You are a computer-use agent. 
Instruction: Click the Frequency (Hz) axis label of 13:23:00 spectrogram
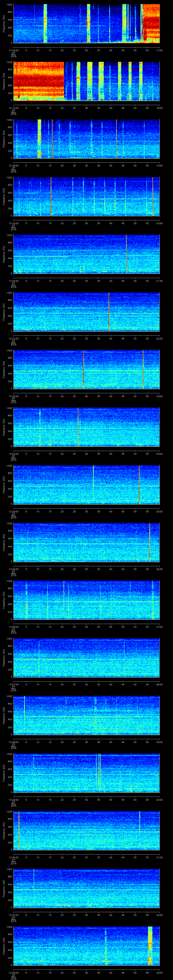pos(4,427)
